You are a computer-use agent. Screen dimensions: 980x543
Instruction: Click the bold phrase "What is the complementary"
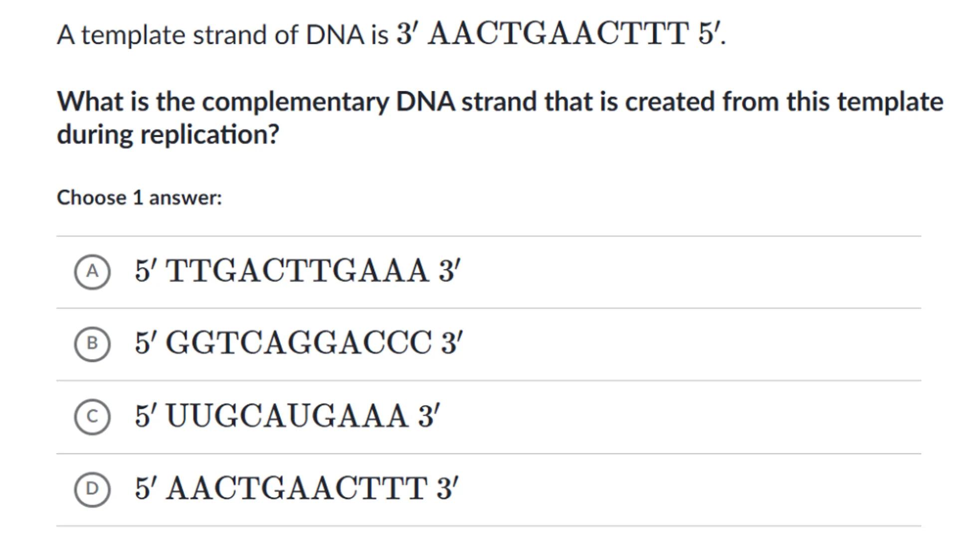coord(223,102)
